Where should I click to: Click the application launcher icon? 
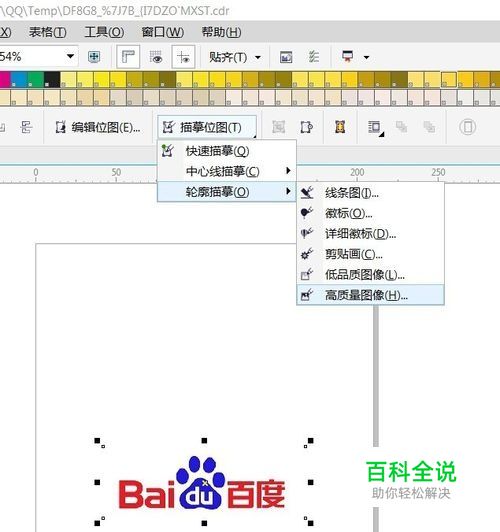pos(348,56)
